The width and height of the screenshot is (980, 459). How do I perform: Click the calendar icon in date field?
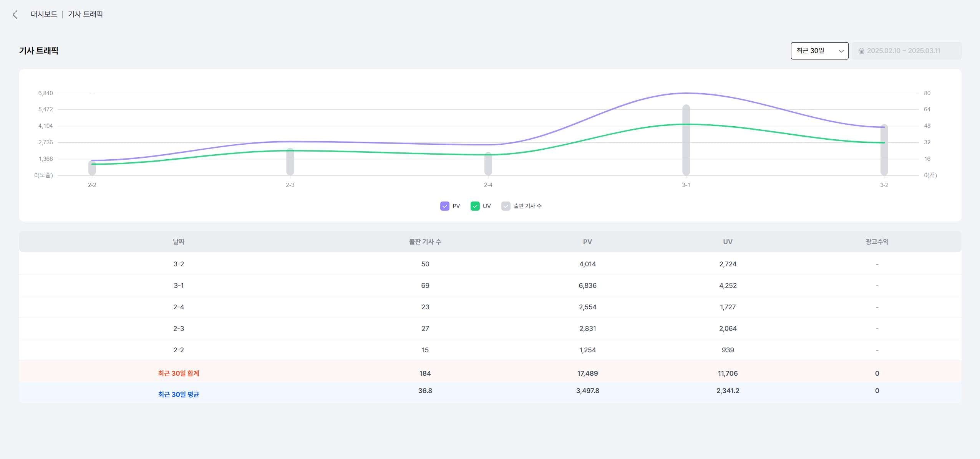tap(861, 51)
